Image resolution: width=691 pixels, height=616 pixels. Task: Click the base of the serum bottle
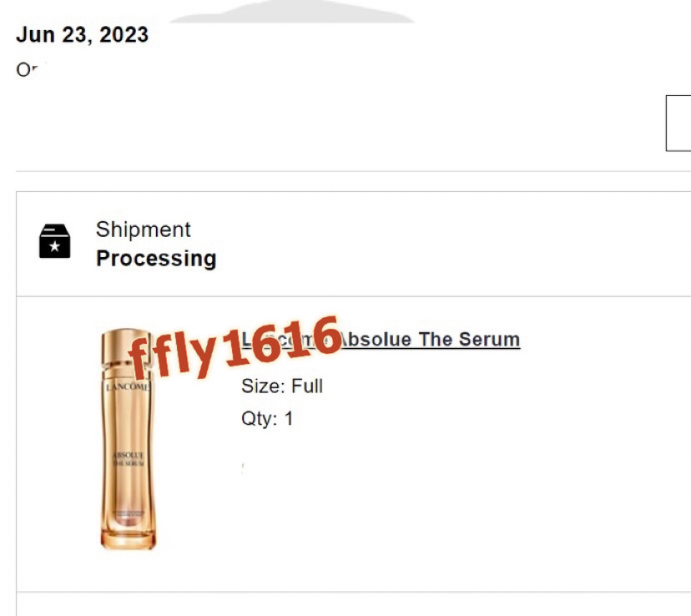click(x=129, y=539)
